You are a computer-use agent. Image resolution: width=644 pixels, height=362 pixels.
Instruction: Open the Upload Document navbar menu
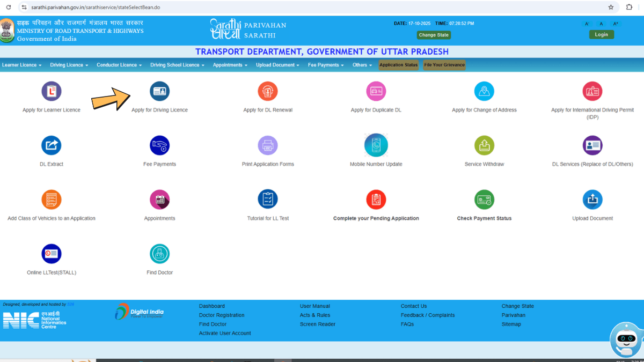[x=277, y=65]
